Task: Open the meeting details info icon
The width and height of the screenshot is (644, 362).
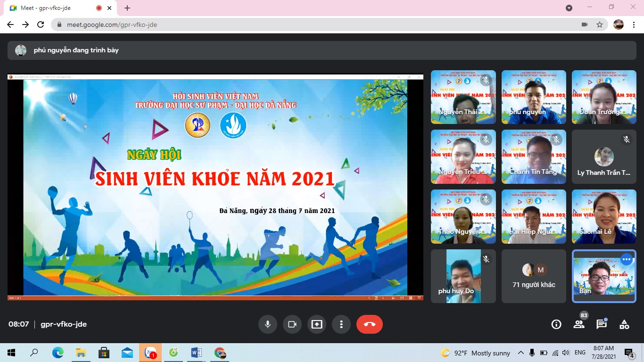Action: 556,324
